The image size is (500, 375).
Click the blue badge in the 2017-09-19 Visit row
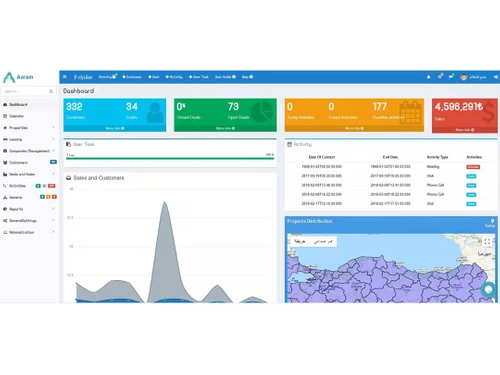click(x=471, y=176)
